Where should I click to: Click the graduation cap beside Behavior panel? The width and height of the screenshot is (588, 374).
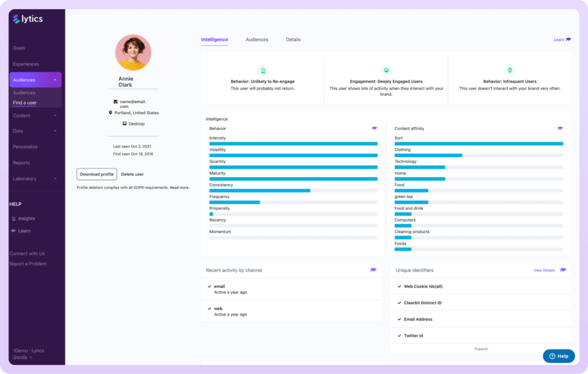374,128
